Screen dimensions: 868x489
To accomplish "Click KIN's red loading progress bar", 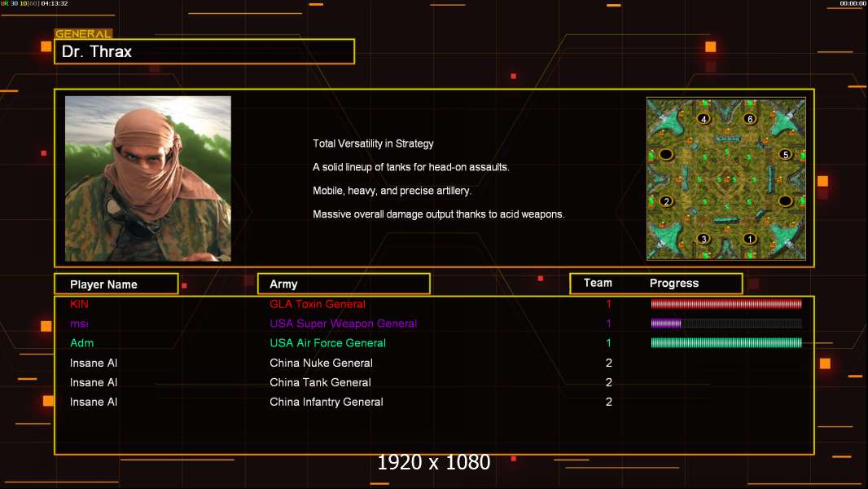I will pos(726,303).
